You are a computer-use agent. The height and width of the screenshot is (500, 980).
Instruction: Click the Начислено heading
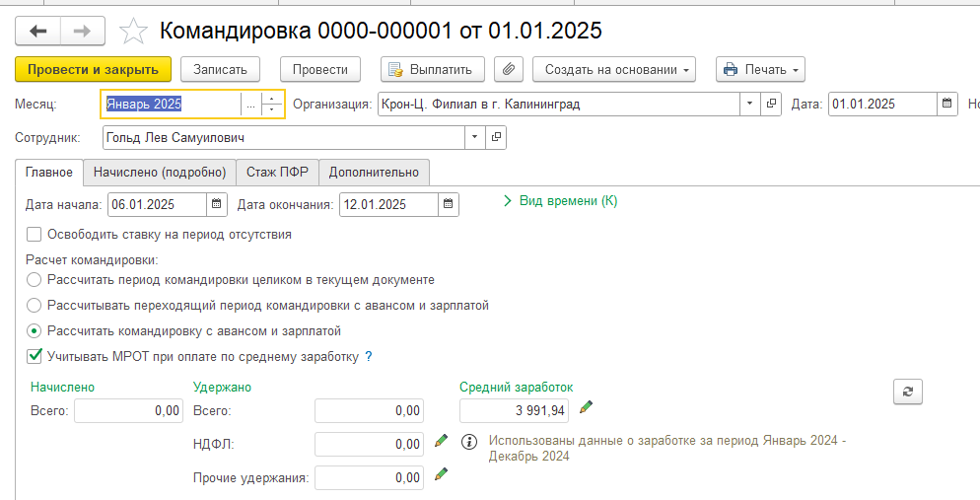62,388
